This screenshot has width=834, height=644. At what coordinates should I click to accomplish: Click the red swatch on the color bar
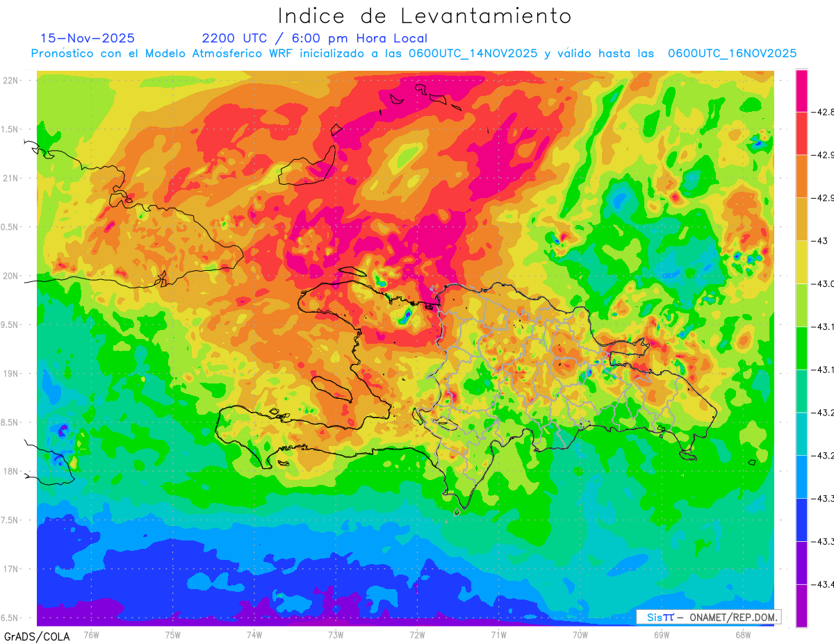coord(801,133)
